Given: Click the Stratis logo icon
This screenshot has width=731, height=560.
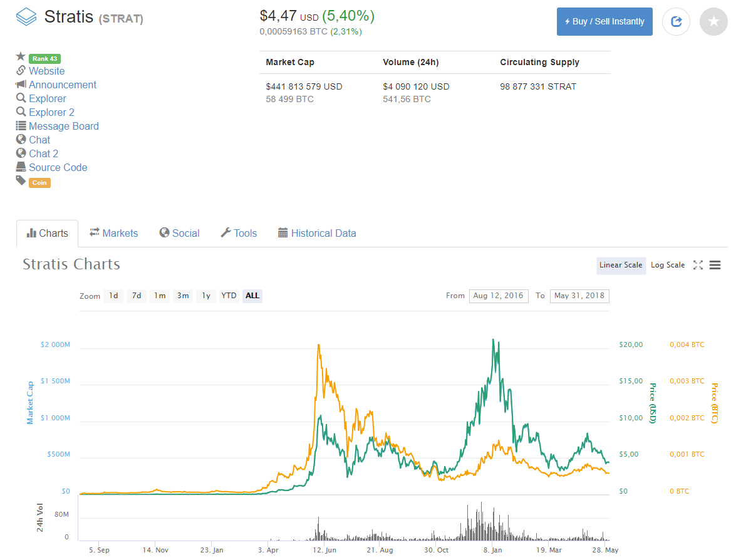Looking at the screenshot, I should tap(26, 18).
